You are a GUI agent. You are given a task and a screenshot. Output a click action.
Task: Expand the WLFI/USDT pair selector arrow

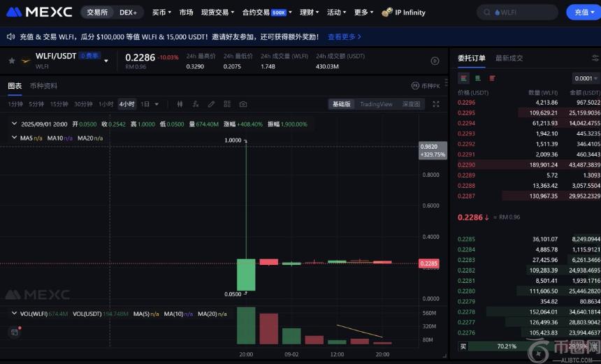tap(106, 61)
